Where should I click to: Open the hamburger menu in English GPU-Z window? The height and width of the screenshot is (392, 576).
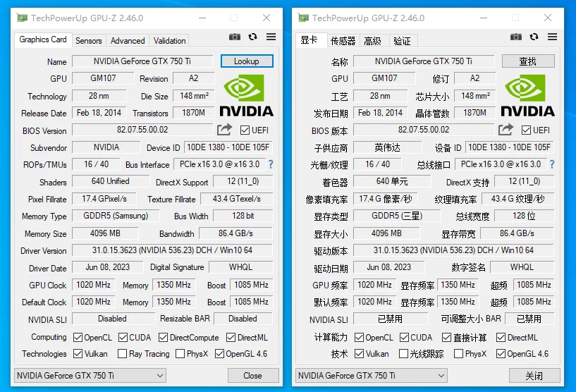[271, 37]
